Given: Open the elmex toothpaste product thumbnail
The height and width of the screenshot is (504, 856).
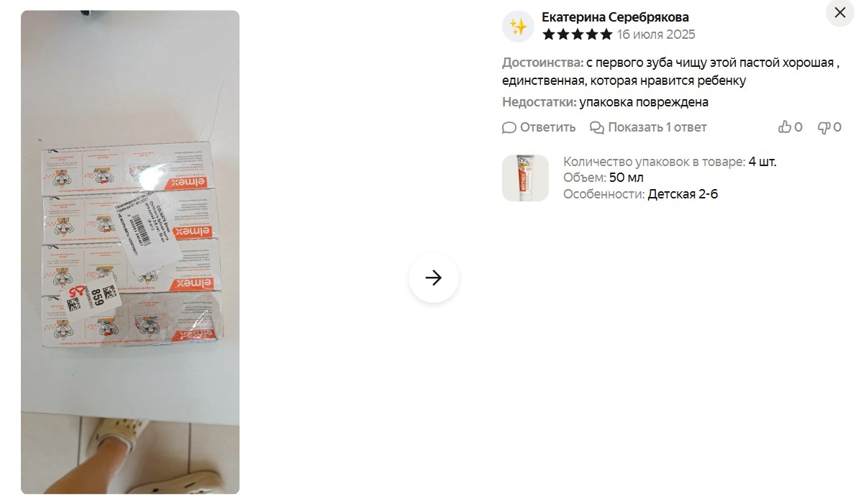Looking at the screenshot, I should click(525, 178).
